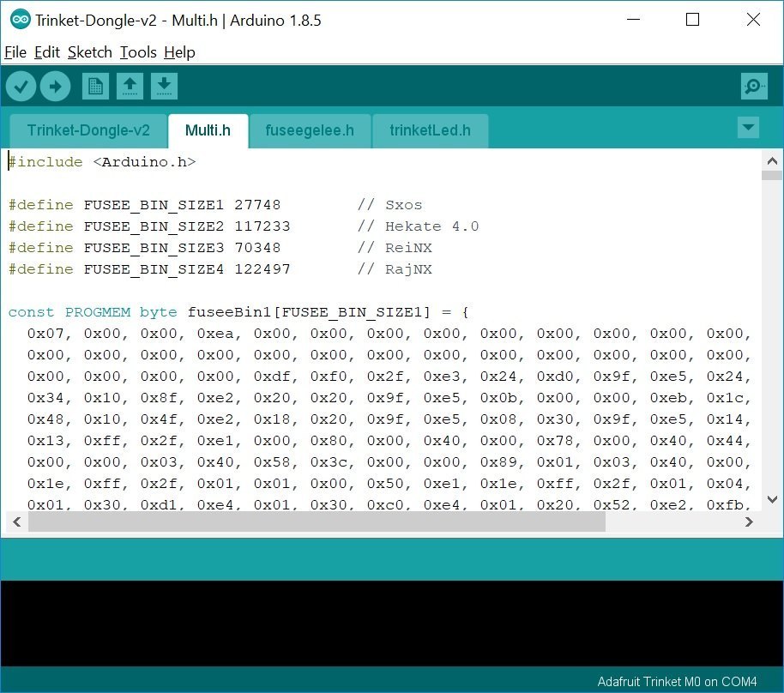Click the Arduino logo in the title bar
Viewport: 784px width, 693px height.
tap(20, 20)
